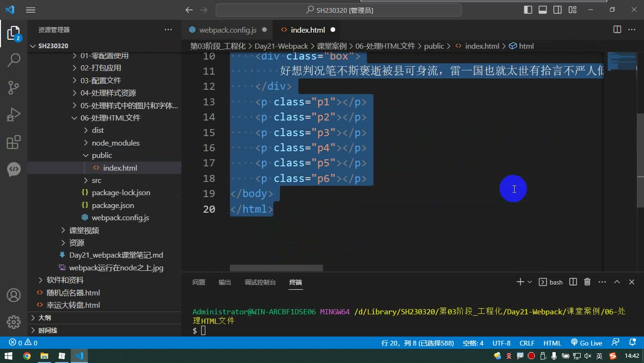Open the Search view in activity bar
The width and height of the screenshot is (644, 363).
pos(14,60)
